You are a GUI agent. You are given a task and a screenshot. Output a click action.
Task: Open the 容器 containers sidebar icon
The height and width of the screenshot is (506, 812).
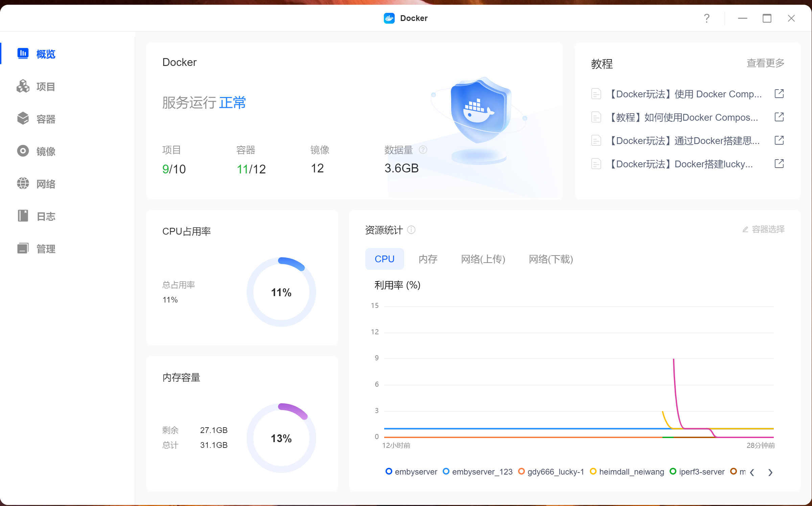click(23, 118)
